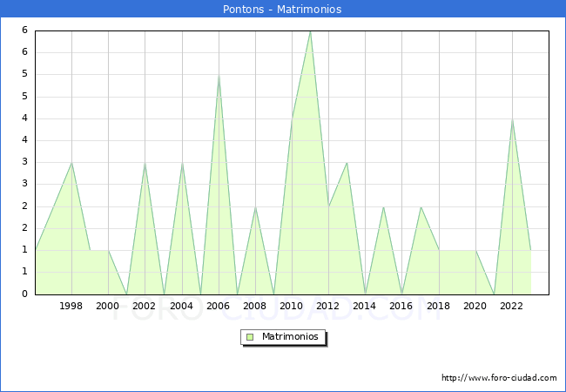This screenshot has height=392, width=566.
Task: Click the 2000 x-axis year label
Action: 108,306
